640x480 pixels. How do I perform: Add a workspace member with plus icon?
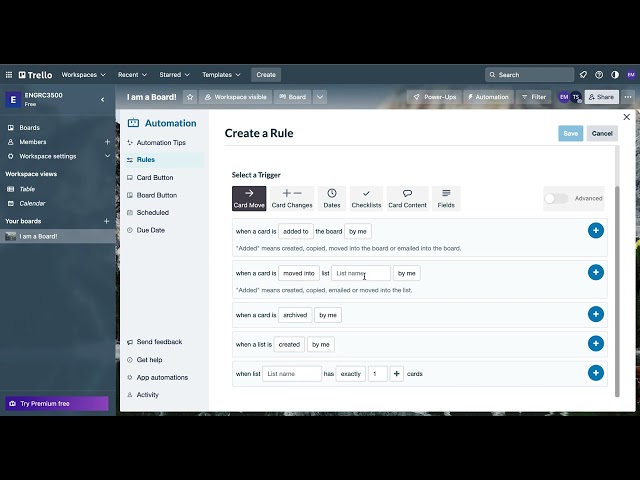(x=107, y=142)
